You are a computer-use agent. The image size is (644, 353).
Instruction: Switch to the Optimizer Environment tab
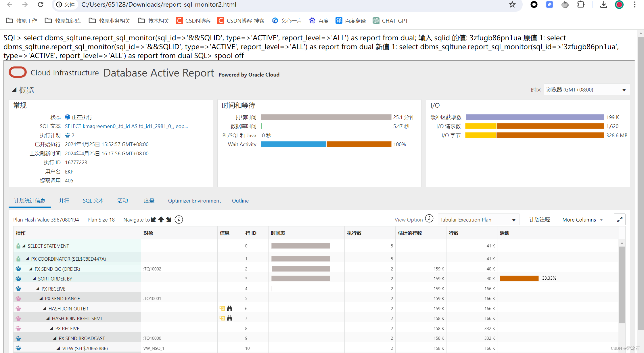click(194, 201)
